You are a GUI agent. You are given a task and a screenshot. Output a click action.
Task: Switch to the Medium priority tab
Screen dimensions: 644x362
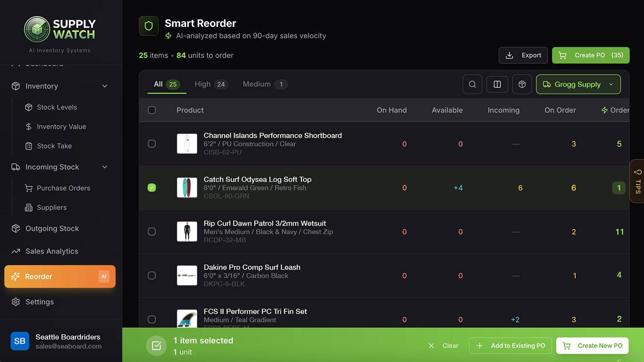pyautogui.click(x=265, y=84)
